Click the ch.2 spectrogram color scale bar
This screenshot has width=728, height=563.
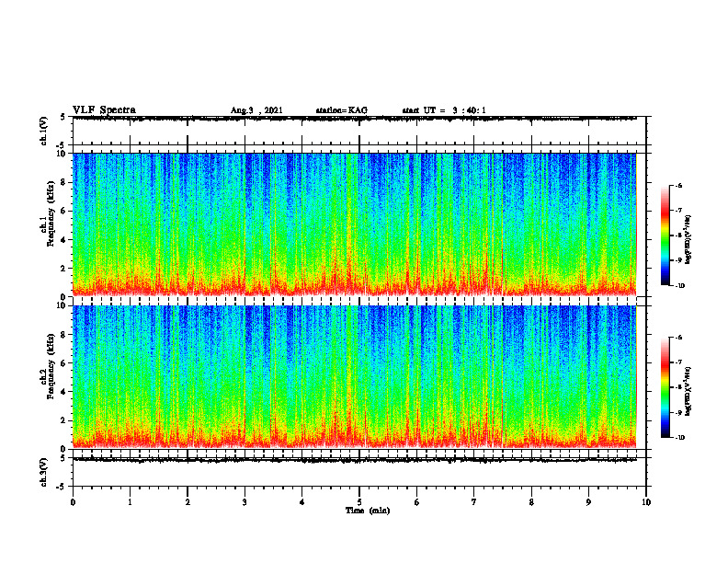[x=665, y=387]
